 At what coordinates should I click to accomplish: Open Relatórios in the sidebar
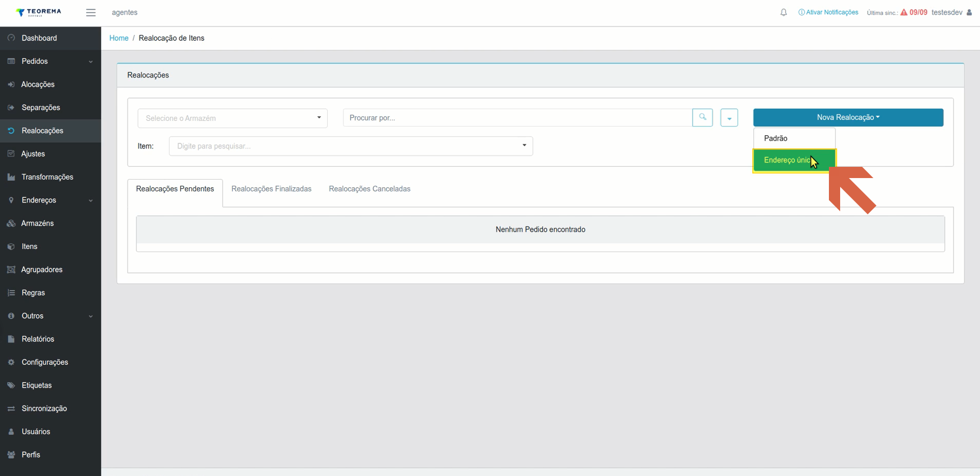point(51,339)
